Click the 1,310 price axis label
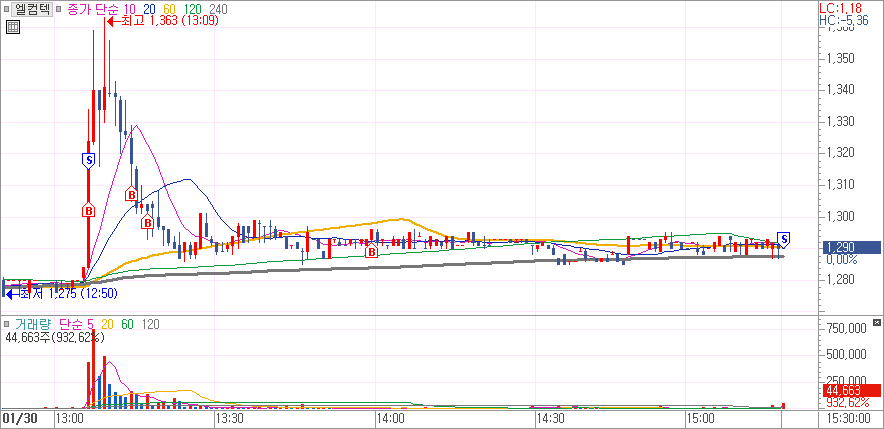Image resolution: width=884 pixels, height=429 pixels. (840, 185)
